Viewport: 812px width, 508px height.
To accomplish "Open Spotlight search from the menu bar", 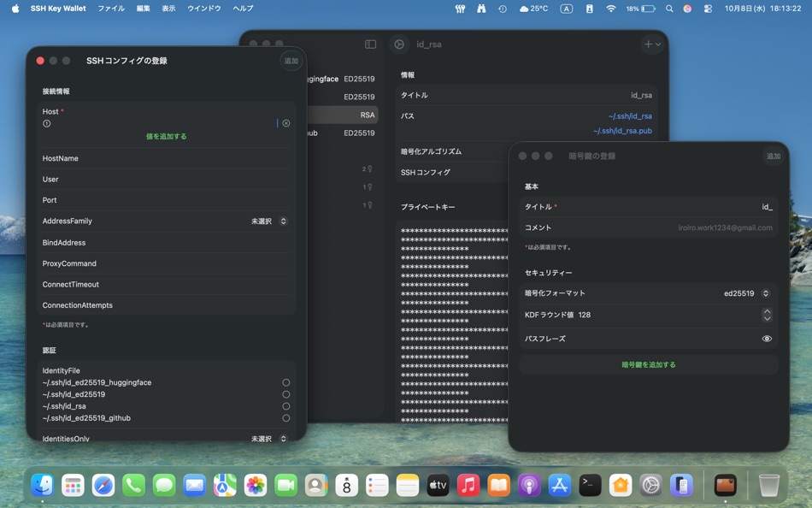I will (668, 9).
